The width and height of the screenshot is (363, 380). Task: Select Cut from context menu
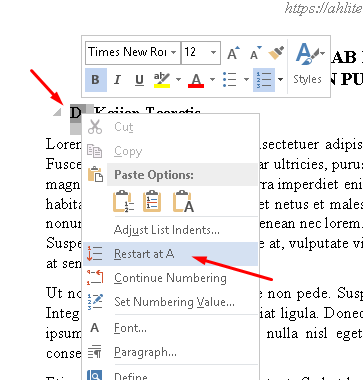pyautogui.click(x=170, y=127)
